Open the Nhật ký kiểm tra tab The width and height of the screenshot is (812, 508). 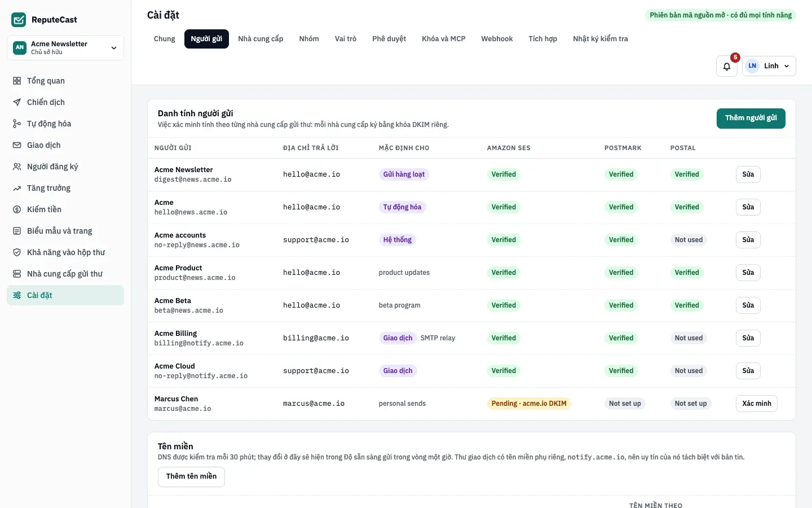(x=600, y=39)
